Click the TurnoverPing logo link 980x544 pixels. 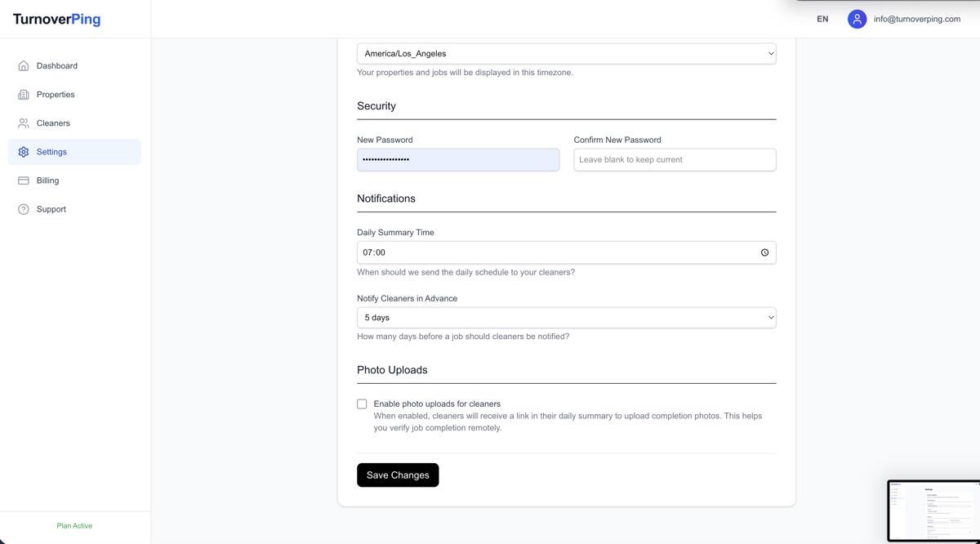pyautogui.click(x=56, y=20)
